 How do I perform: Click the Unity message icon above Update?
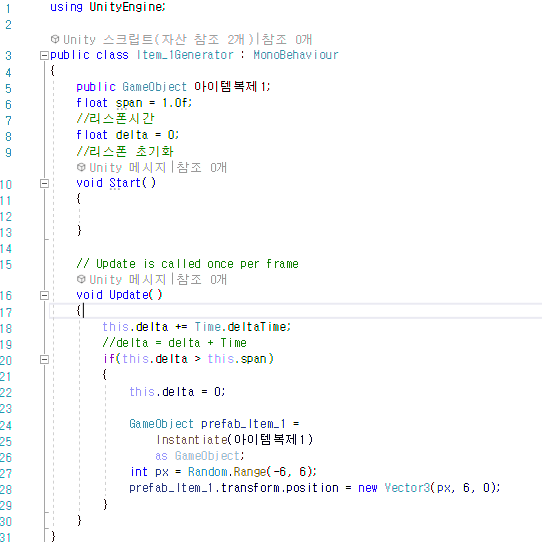pyautogui.click(x=81, y=279)
